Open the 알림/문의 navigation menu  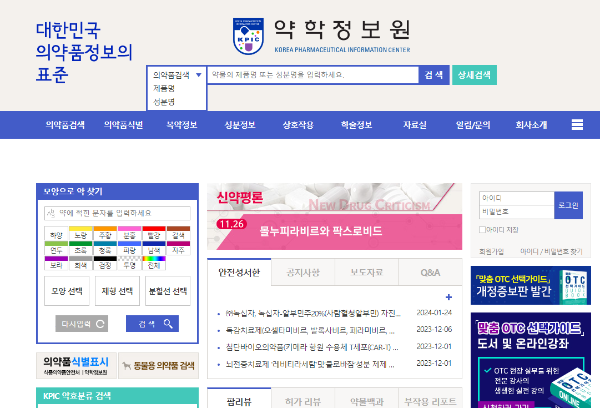click(473, 125)
